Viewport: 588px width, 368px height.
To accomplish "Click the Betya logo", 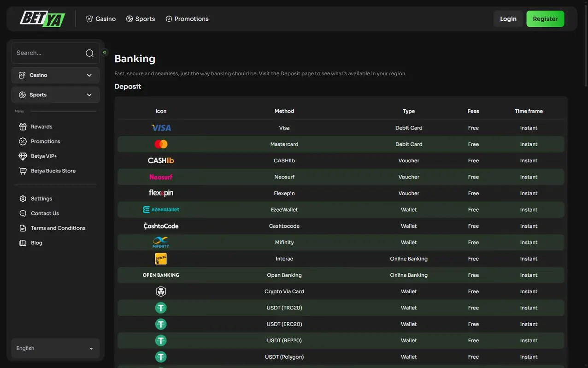I will 42,18.
